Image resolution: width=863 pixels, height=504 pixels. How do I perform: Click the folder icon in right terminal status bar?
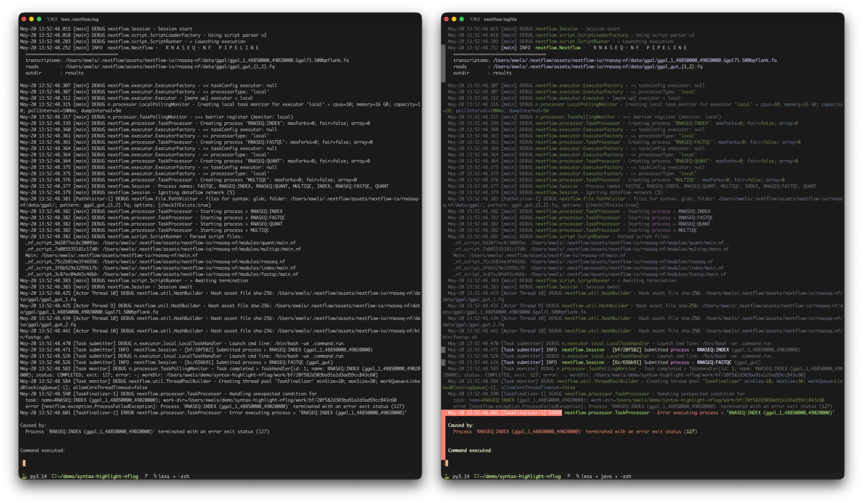(x=477, y=476)
